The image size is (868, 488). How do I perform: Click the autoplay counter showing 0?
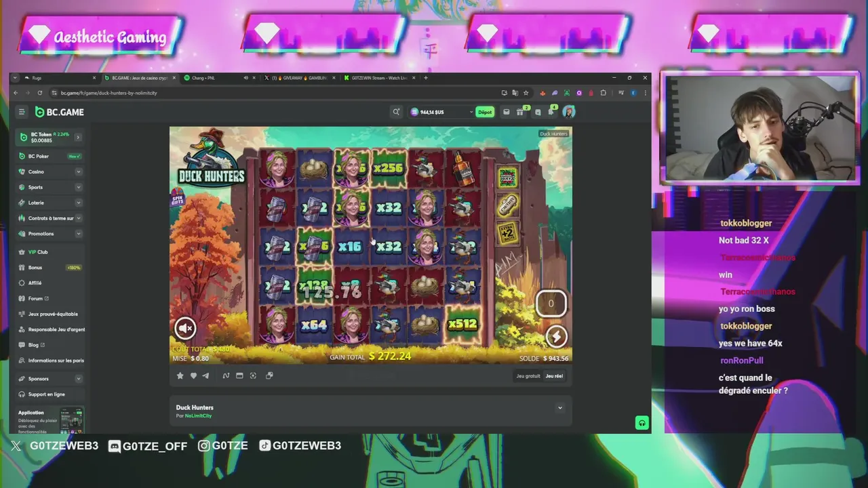click(x=551, y=304)
